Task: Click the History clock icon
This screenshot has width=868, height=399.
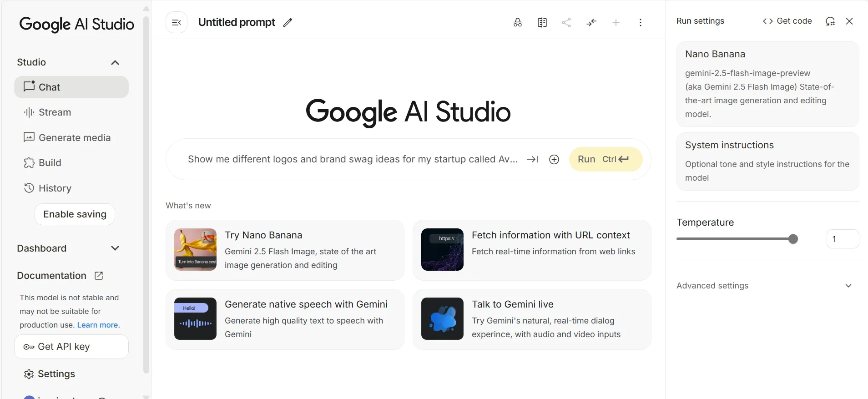Action: pyautogui.click(x=29, y=188)
